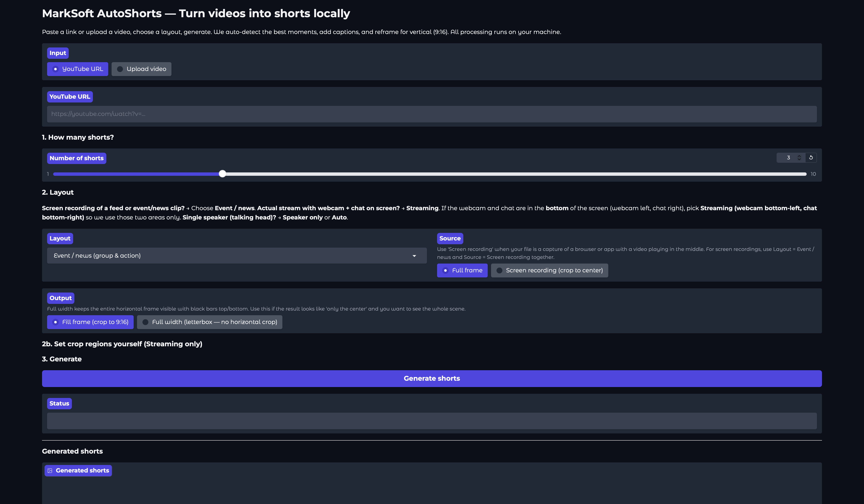The image size is (864, 504).
Task: Click inside the Status output box
Action: (432, 421)
